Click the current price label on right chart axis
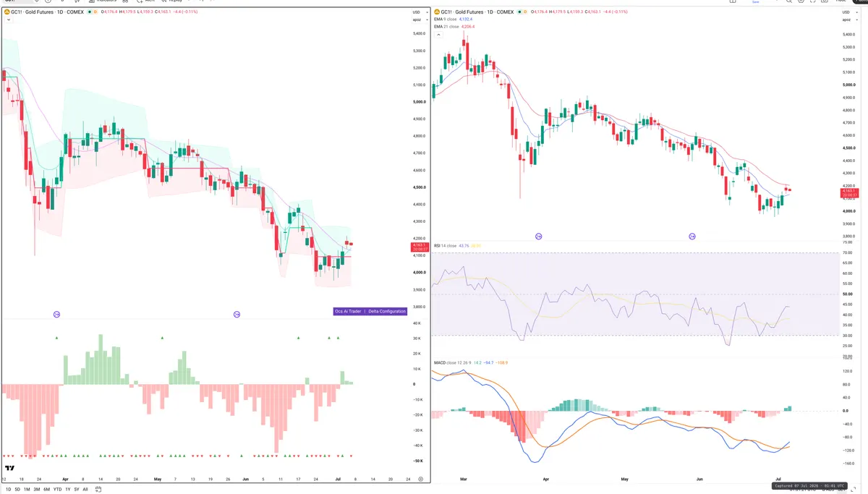Screen dimensions: 868x494 [x=849, y=192]
